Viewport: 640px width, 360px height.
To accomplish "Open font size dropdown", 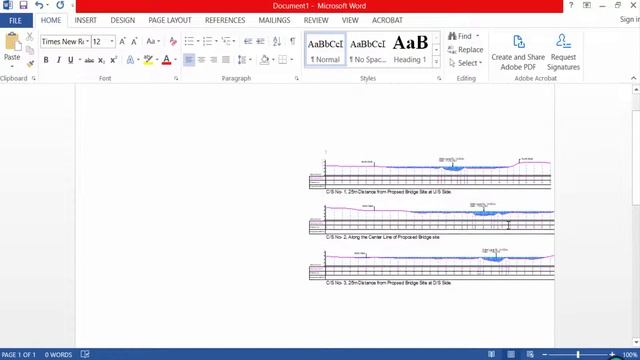I will click(x=112, y=41).
